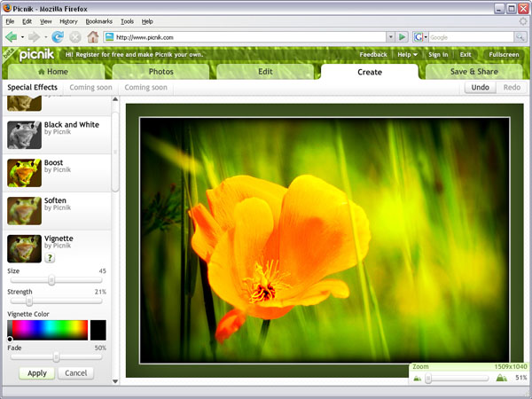Click the stop loading icon
532x399 pixels.
point(75,37)
